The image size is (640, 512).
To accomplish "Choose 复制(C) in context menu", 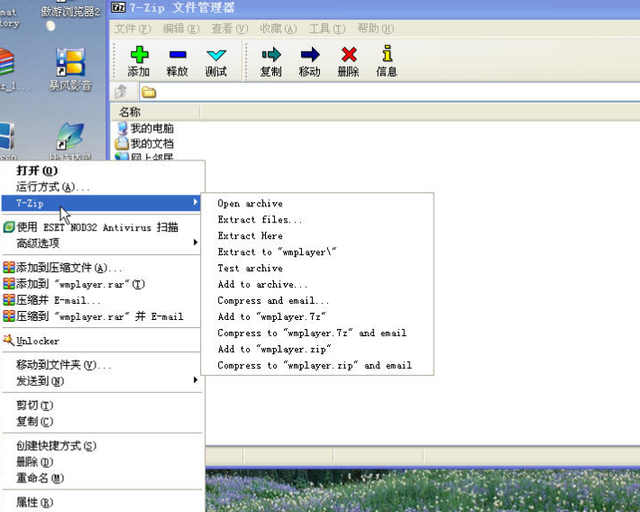I will pyautogui.click(x=102, y=421).
